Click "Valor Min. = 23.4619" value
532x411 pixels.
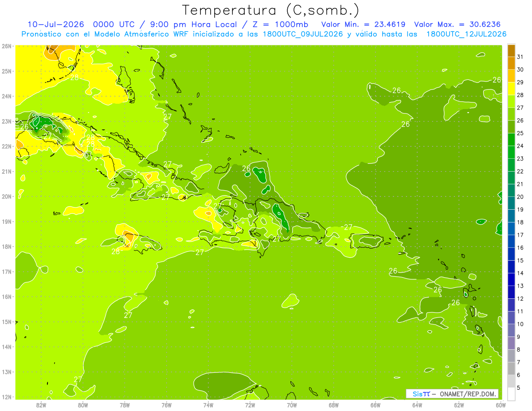(363, 24)
